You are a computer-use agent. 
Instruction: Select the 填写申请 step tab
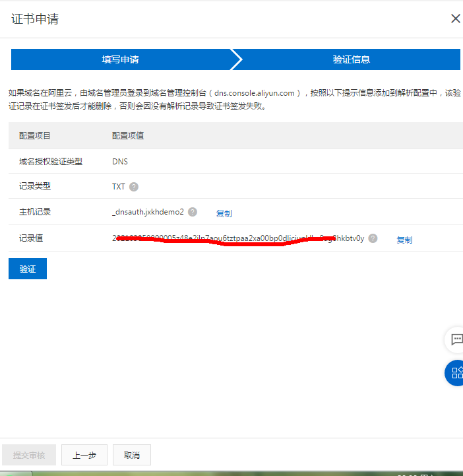[x=120, y=59]
